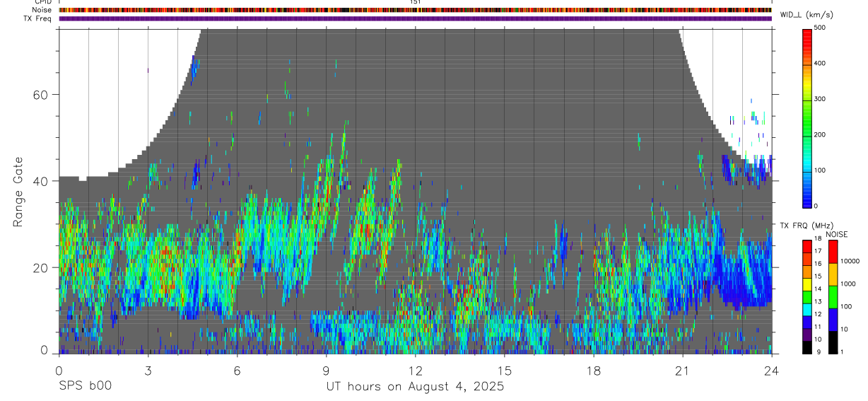Viewport: 868px width, 401px height.
Task: Pick the 14 MHz label in TX FRQ legend
Action: point(819,289)
